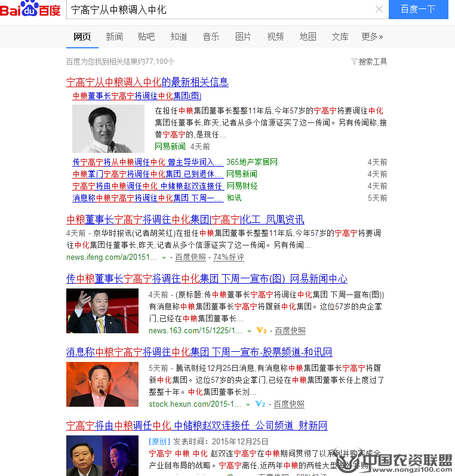The image size is (455, 476).
Task: Open the 贴吧 tab
Action: (146, 37)
